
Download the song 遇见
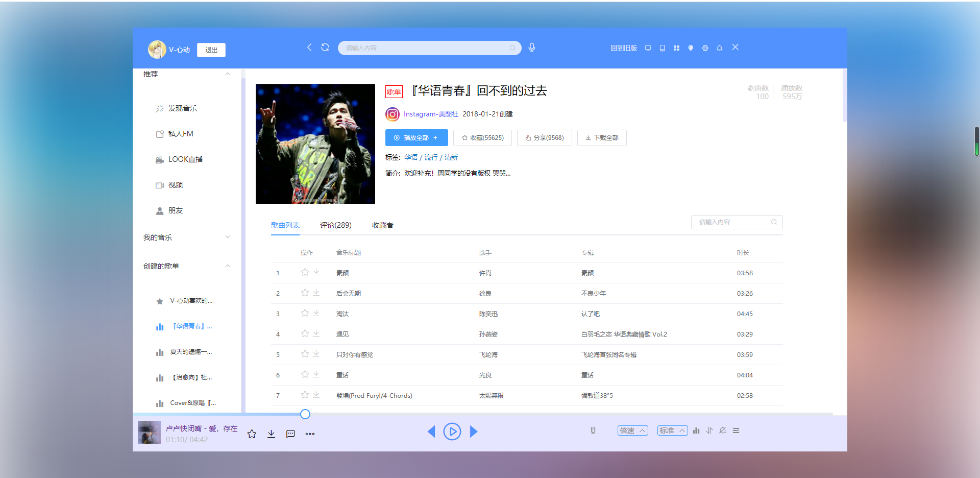tap(316, 333)
